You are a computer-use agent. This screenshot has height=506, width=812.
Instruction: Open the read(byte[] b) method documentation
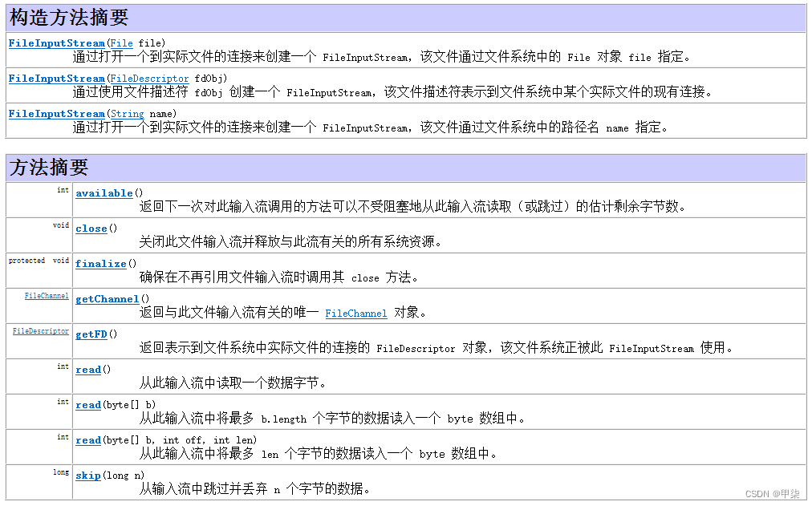88,404
